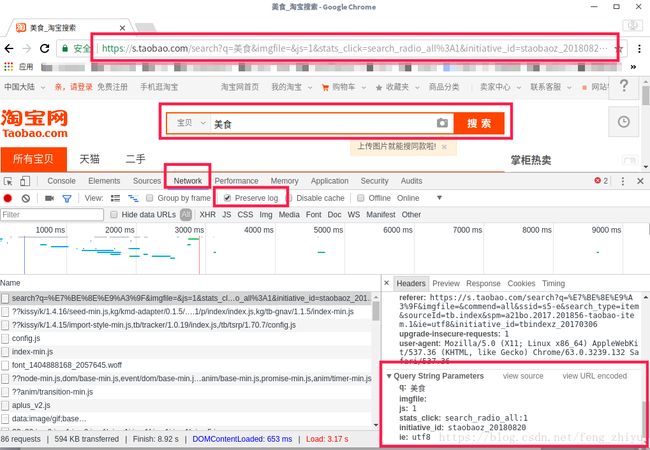Select the inspect element cursor icon

click(8, 181)
